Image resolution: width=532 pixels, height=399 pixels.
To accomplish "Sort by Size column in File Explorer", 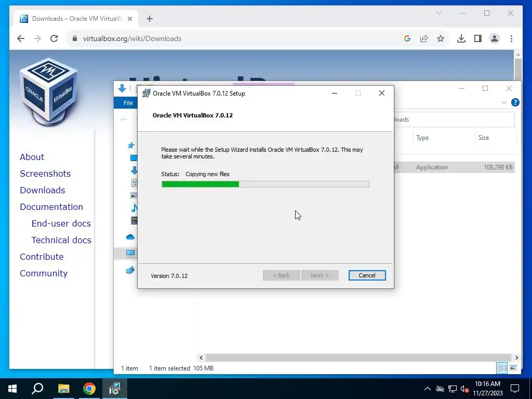I will [x=495, y=138].
